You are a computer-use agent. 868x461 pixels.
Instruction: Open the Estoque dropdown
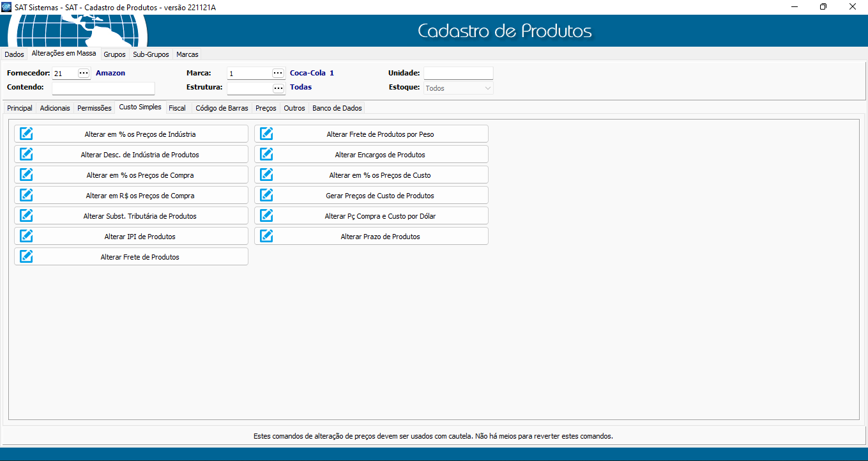pyautogui.click(x=458, y=88)
